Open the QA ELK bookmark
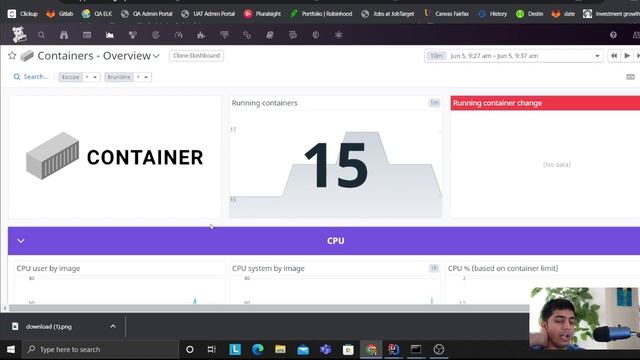Viewport: 640px width, 360px height. (x=97, y=13)
